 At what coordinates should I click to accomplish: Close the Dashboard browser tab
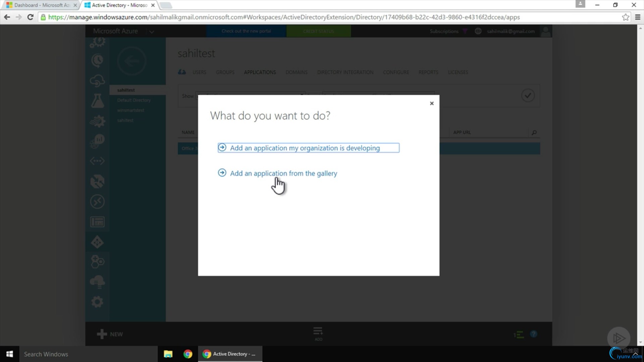coord(75,5)
